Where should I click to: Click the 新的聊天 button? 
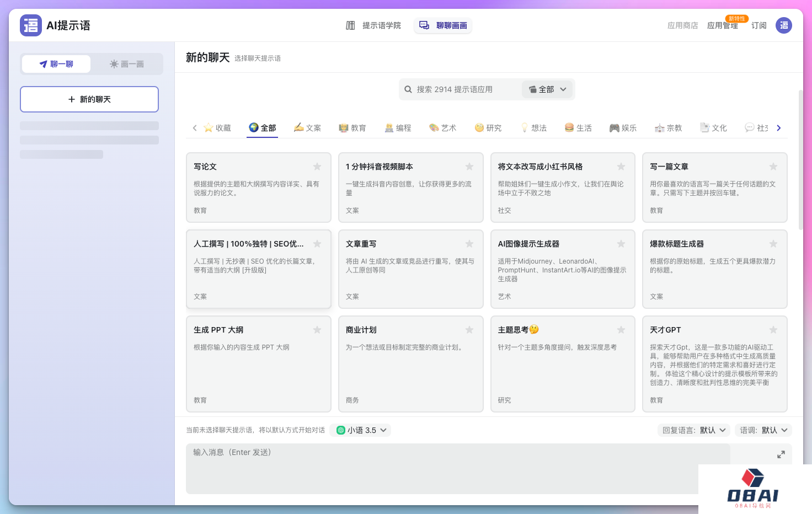89,99
